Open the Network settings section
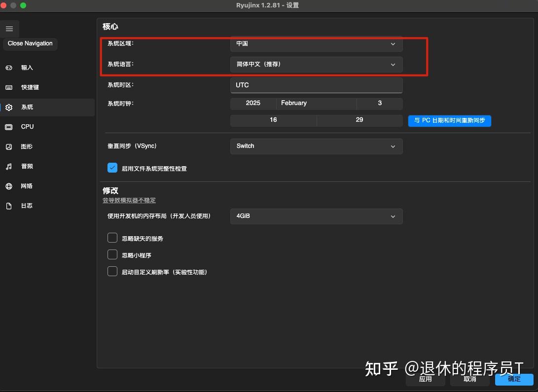The height and width of the screenshot is (392, 538). (x=26, y=186)
